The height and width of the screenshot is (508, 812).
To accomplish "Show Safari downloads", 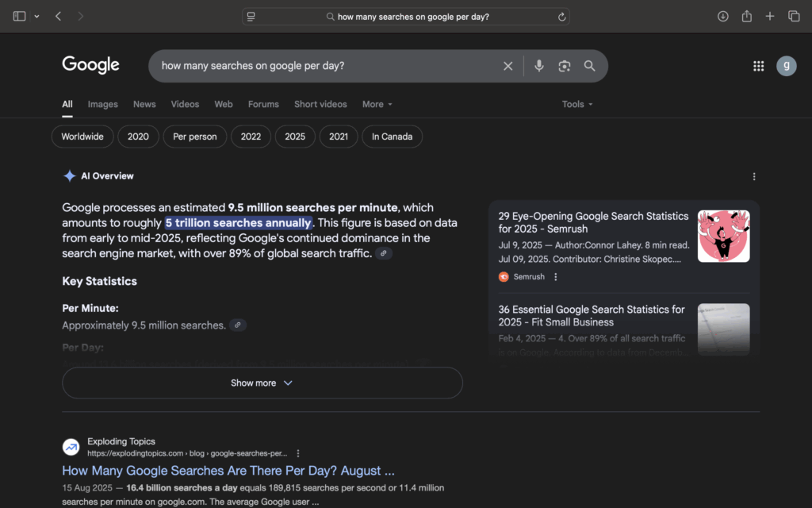I will click(723, 16).
